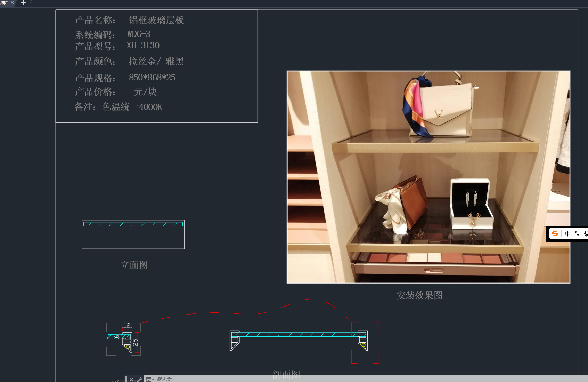Screen dimensions: 588x382
Task: Select the 850*868*25 specification text
Action: [152, 78]
